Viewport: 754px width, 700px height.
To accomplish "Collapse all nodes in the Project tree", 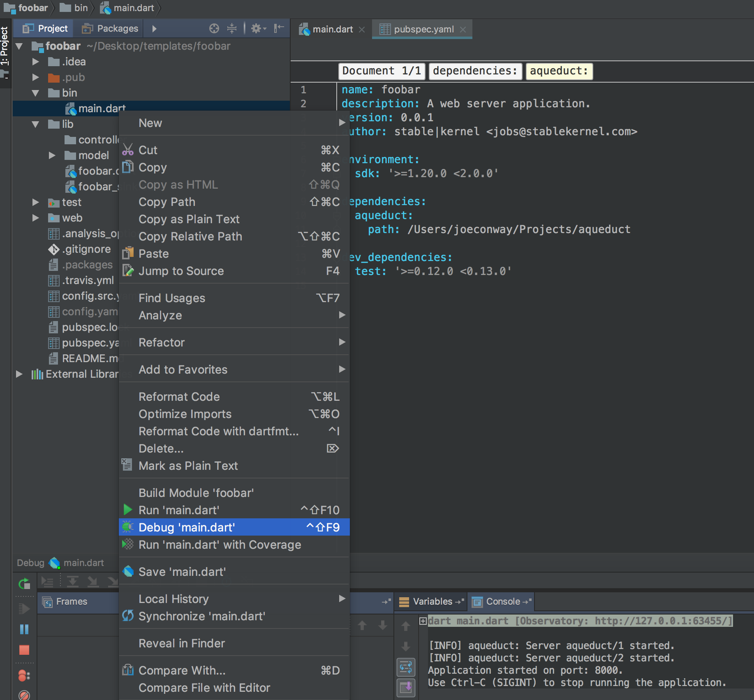I will [x=232, y=28].
